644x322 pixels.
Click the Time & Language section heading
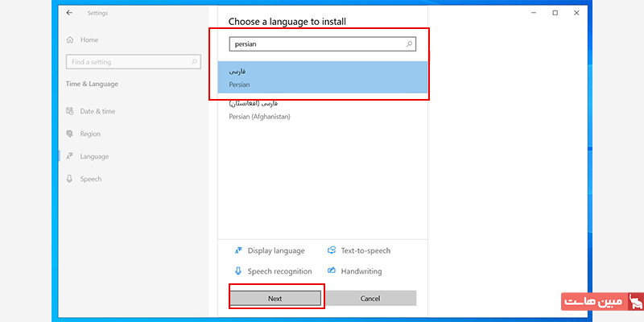92,84
